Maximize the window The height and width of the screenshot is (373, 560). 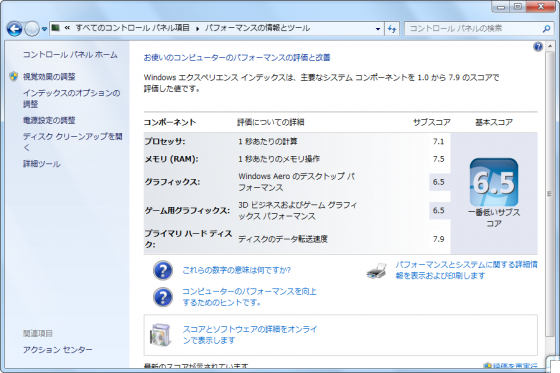tap(518, 6)
